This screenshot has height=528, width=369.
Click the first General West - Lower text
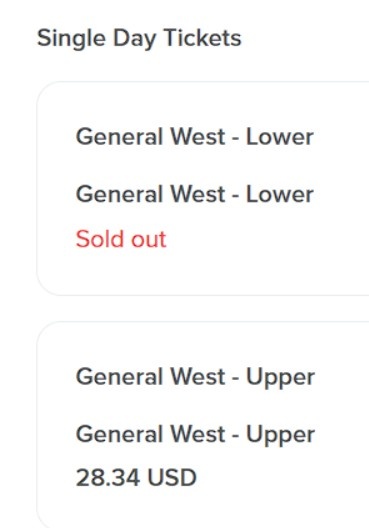[195, 137]
